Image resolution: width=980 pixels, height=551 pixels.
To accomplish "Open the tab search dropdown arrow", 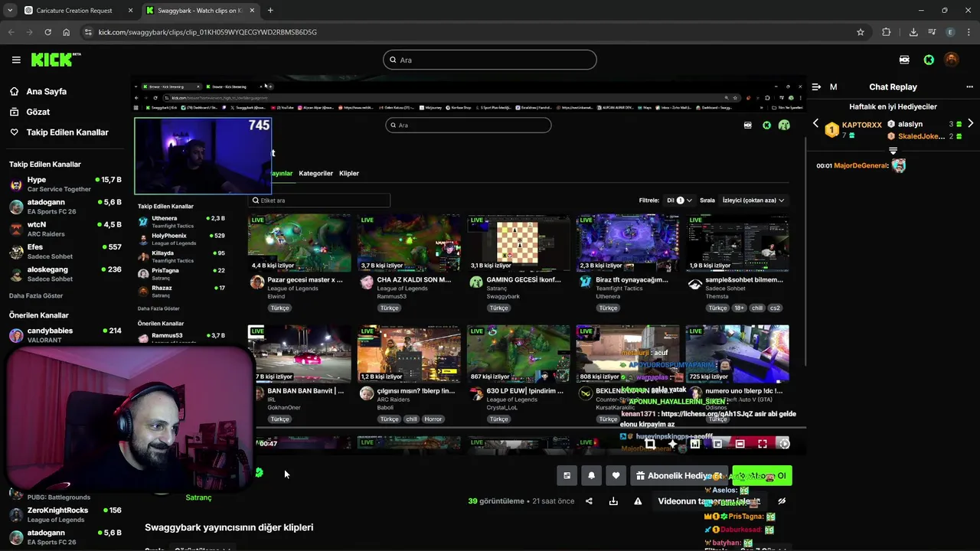I will click(10, 11).
